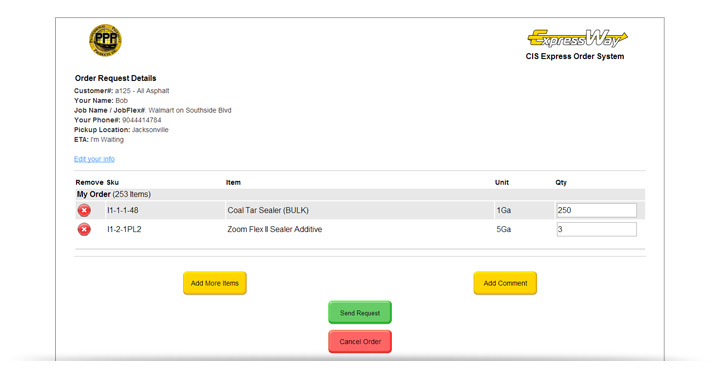Edit quantity field showing 250
Viewport: 720px width, 375px height.
tap(596, 210)
